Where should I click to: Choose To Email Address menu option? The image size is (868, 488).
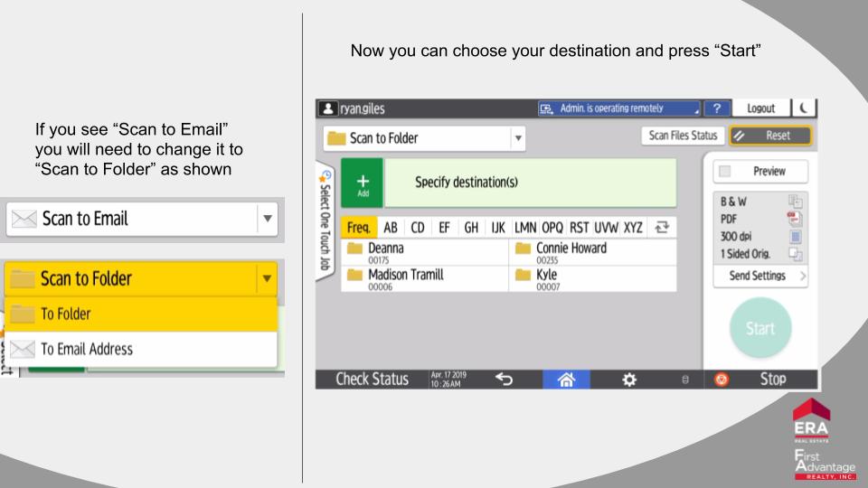(141, 349)
